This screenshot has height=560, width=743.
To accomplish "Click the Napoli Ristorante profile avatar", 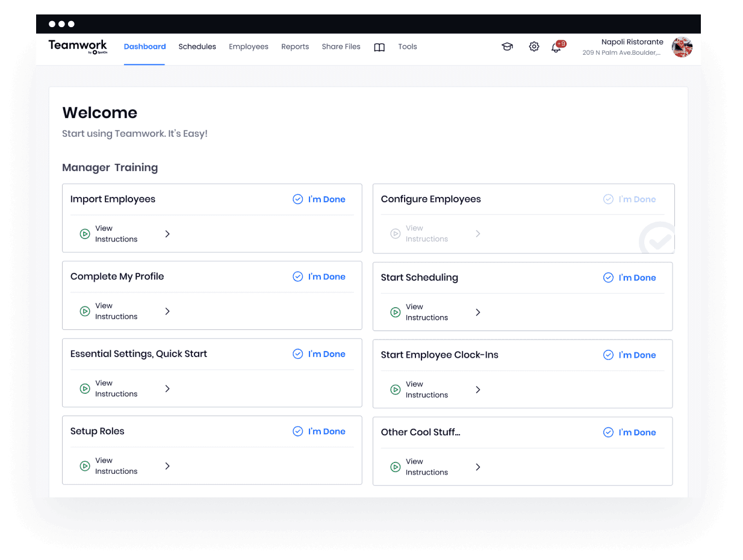I will (x=682, y=46).
